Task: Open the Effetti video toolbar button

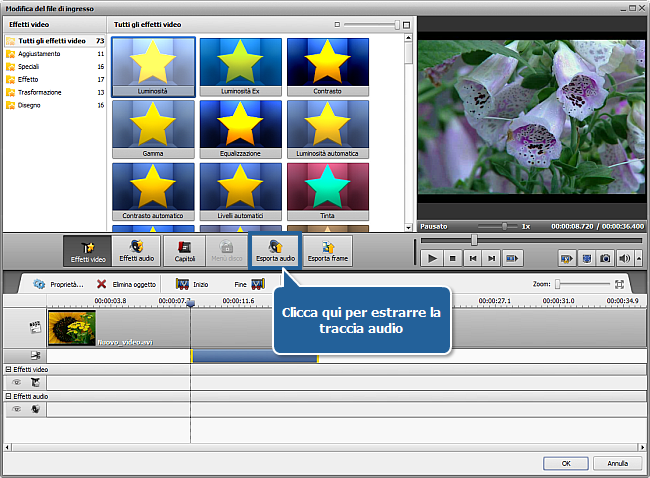Action: click(x=86, y=250)
